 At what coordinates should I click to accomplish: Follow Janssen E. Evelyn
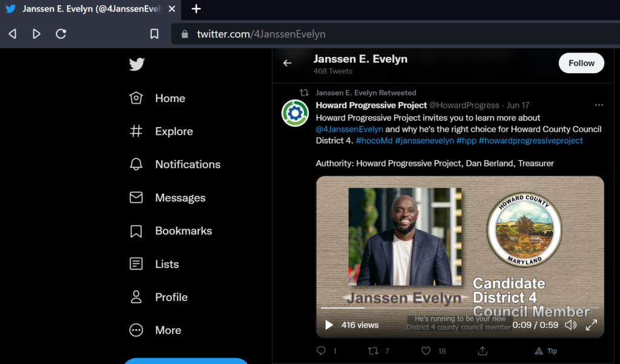point(581,63)
